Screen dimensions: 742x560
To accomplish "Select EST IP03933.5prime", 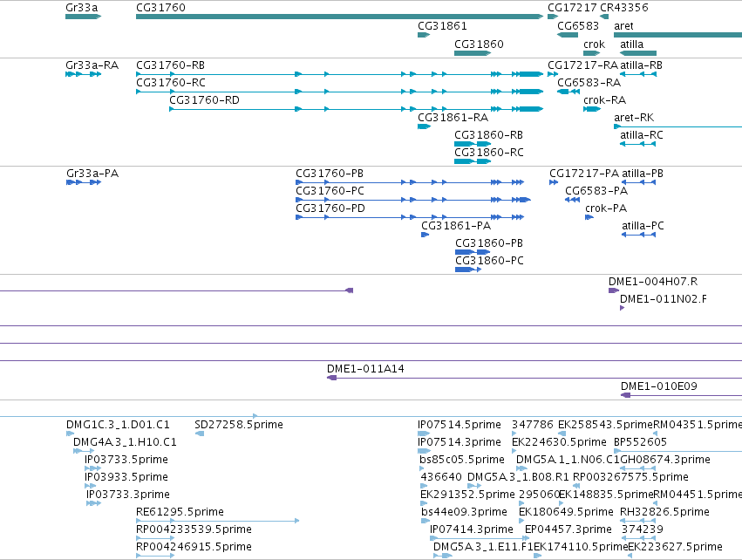I will tap(126, 476).
